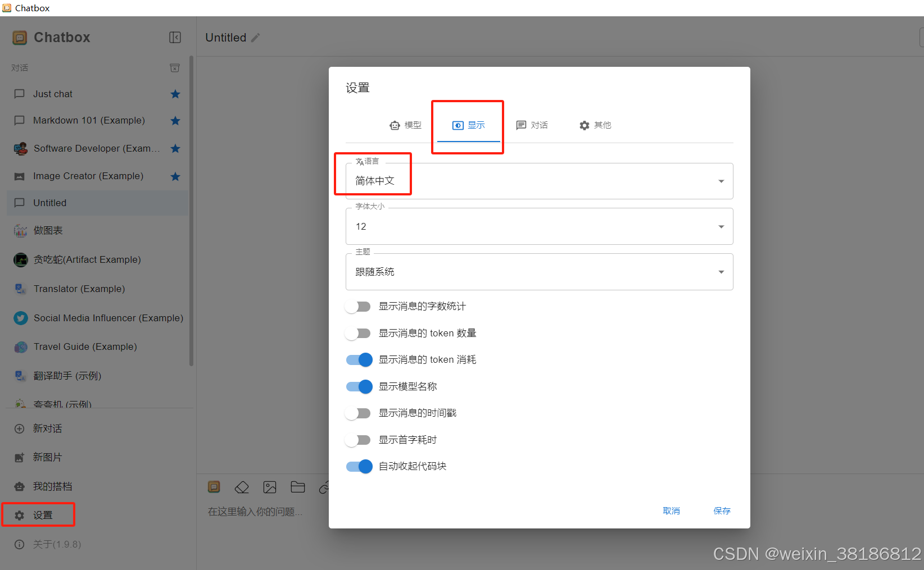This screenshot has height=570, width=924.
Task: Click the eraser icon in message toolbar
Action: coord(242,487)
